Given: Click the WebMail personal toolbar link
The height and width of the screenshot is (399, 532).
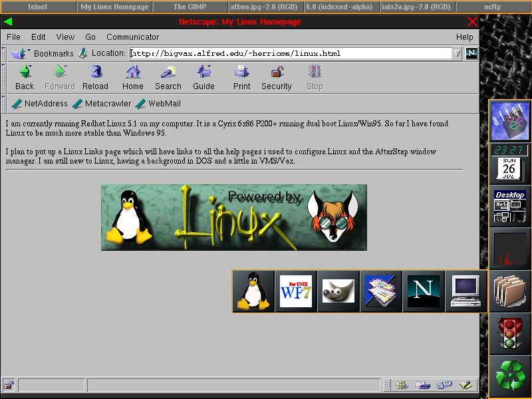Looking at the screenshot, I should point(158,104).
